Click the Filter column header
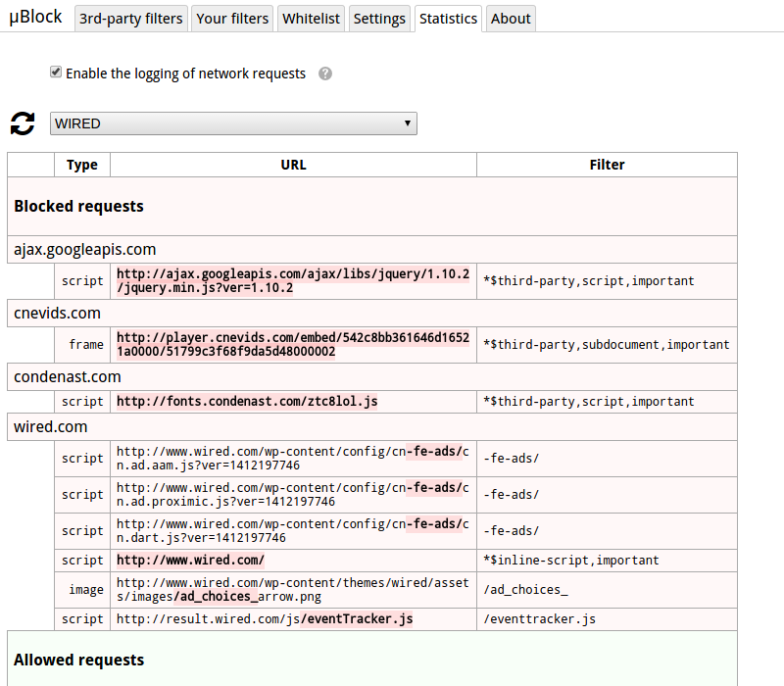This screenshot has width=784, height=686. click(x=607, y=165)
